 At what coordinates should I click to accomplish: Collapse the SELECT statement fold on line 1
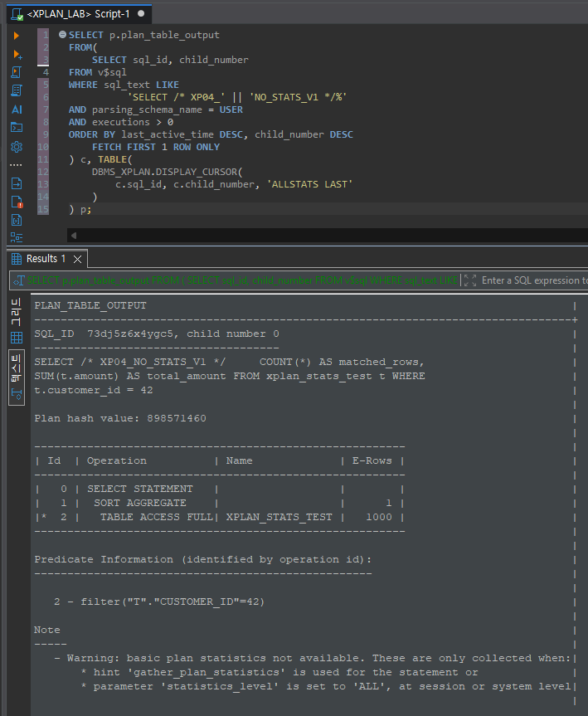tap(62, 35)
